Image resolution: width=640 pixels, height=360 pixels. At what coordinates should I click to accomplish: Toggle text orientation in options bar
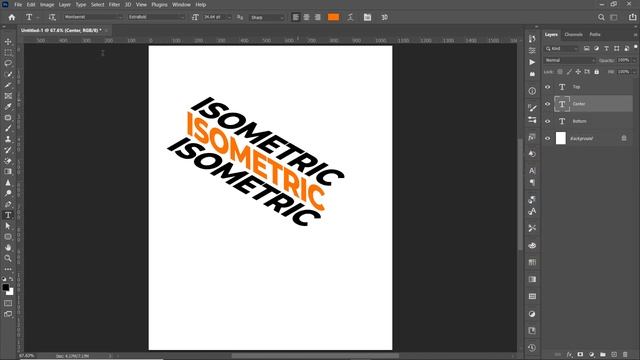[52, 17]
